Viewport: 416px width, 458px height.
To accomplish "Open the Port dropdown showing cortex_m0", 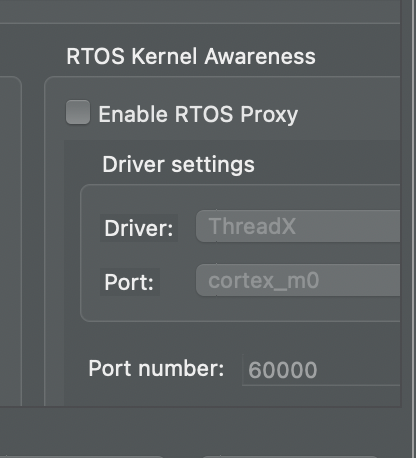I will pos(298,280).
